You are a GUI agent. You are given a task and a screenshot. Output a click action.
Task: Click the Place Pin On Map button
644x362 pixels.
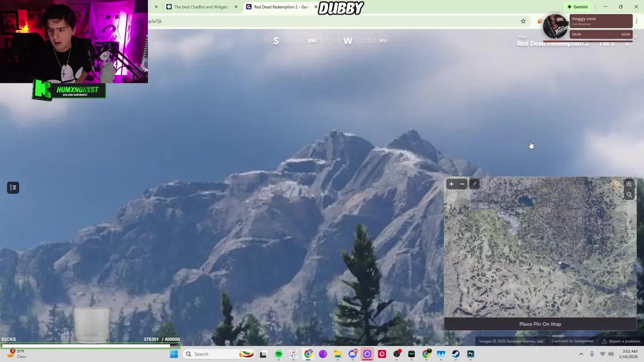[x=540, y=324]
